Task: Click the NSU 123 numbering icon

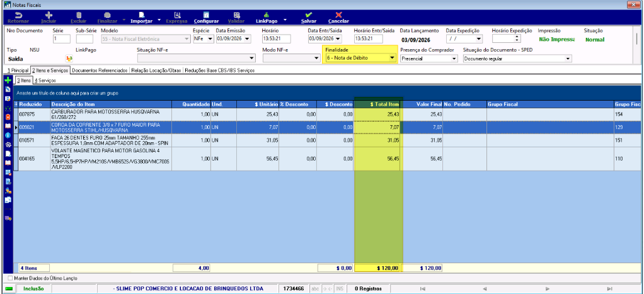Action: pos(69,59)
